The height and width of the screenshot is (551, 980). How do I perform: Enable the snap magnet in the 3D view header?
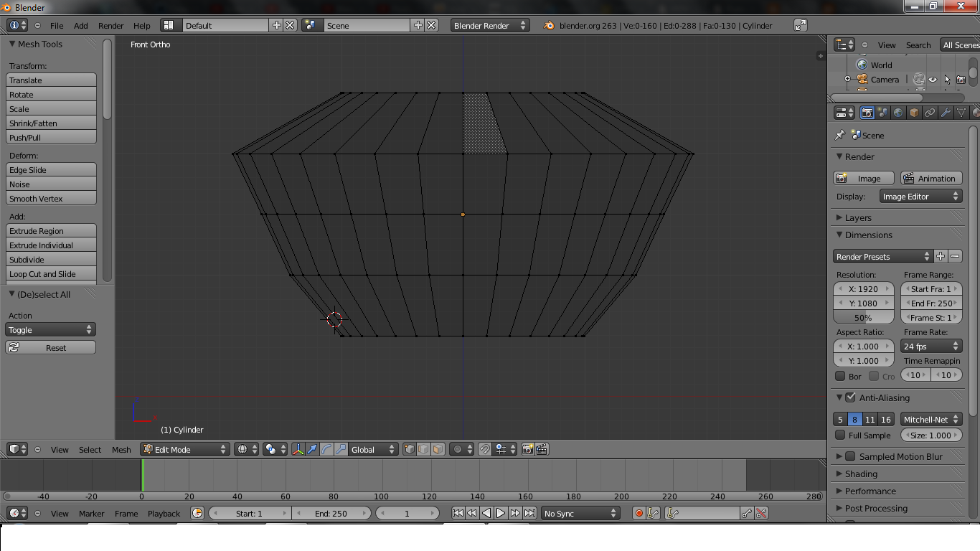485,449
